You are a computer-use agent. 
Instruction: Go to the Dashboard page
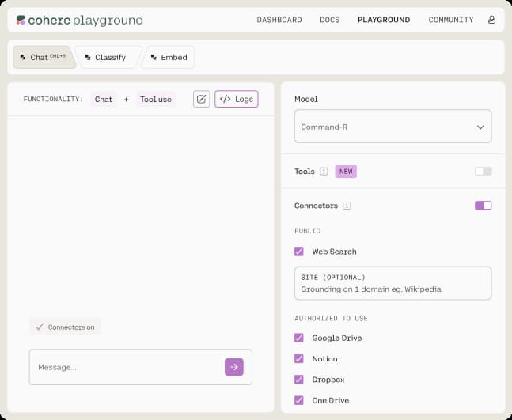(279, 20)
